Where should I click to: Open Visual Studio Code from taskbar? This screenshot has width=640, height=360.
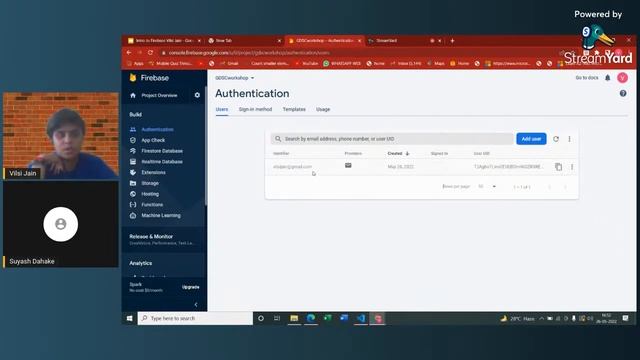361,318
